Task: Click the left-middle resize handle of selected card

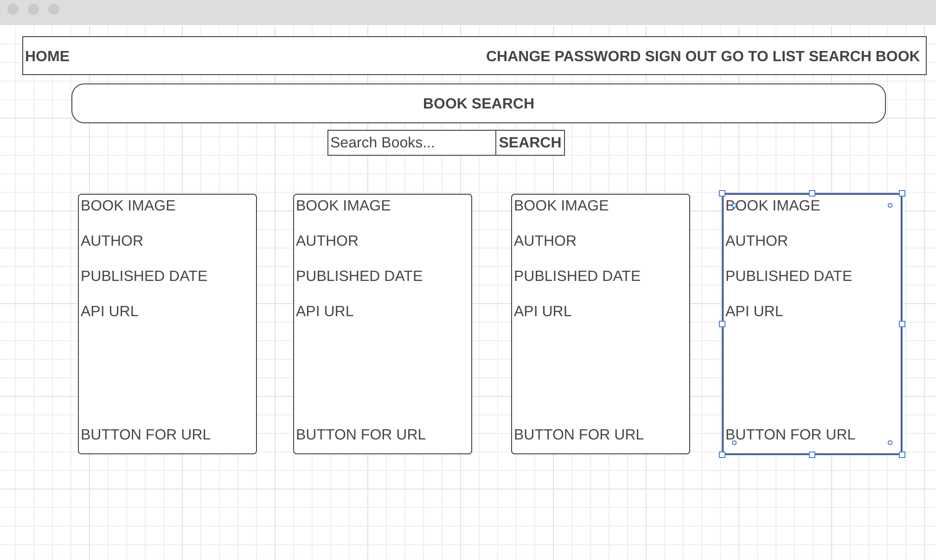Action: click(722, 324)
